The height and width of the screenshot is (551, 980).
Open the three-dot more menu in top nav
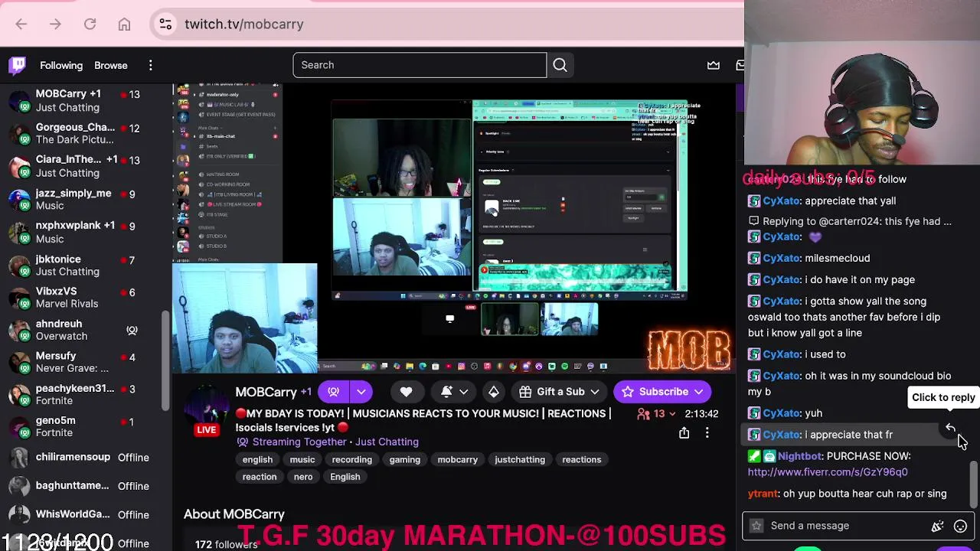[151, 65]
